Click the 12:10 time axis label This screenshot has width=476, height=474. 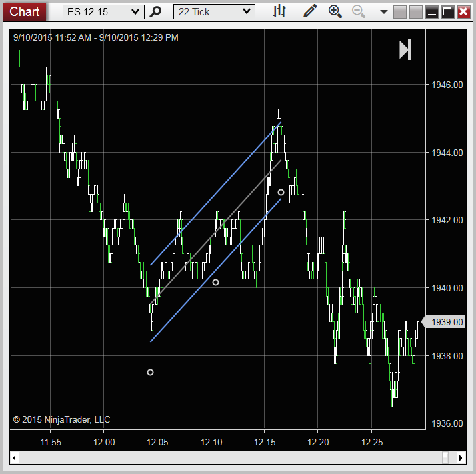point(211,442)
